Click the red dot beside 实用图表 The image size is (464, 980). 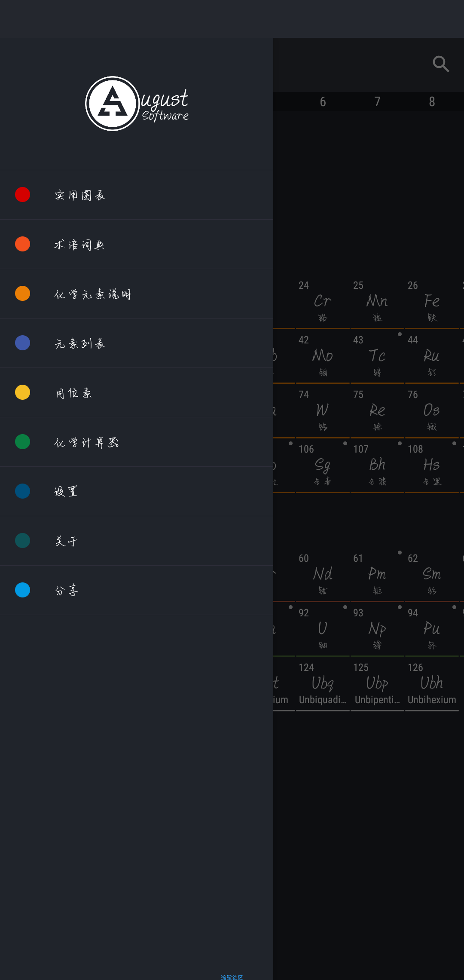pyautogui.click(x=22, y=195)
